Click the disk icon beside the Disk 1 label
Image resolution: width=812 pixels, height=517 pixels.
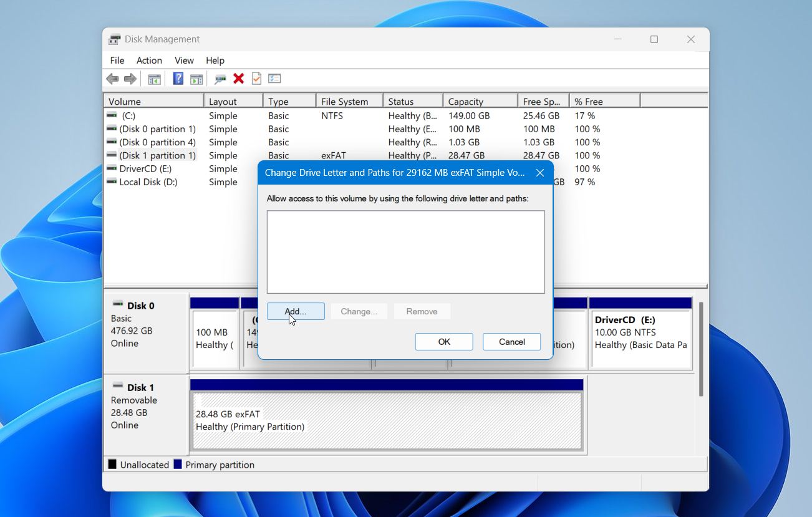coord(117,385)
